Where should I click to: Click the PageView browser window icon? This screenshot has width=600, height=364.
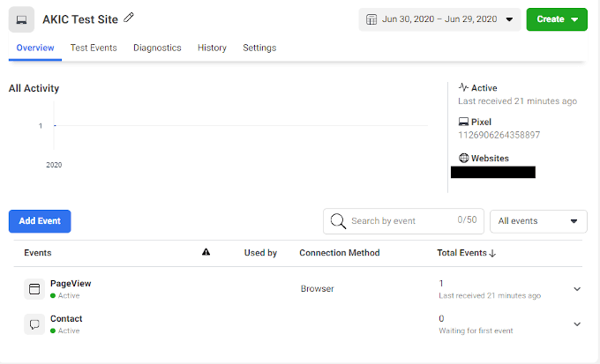tap(34, 289)
